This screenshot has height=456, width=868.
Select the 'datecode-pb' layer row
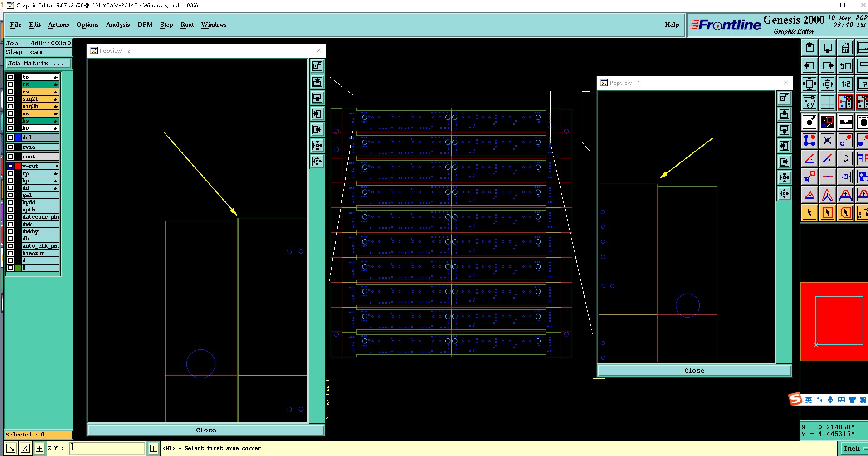(x=40, y=217)
